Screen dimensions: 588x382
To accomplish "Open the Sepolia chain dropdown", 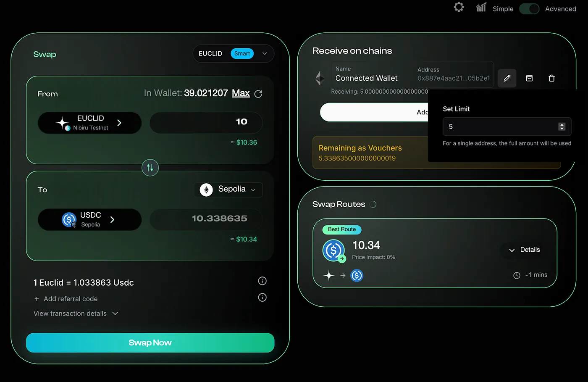I will click(x=228, y=190).
